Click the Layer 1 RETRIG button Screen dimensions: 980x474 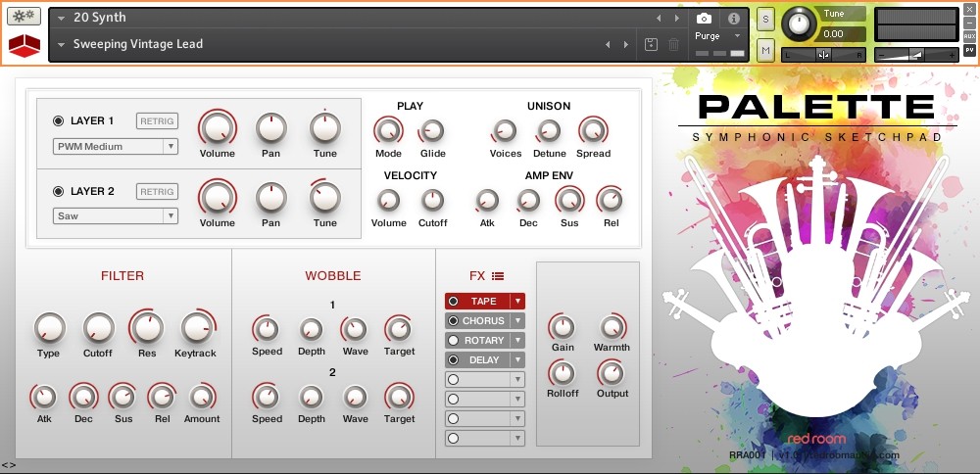click(157, 121)
